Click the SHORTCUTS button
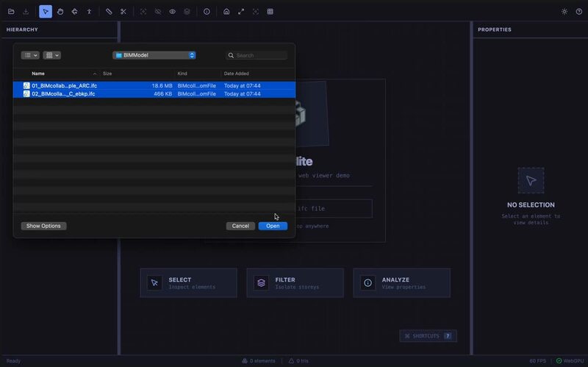588x367 pixels. [429, 336]
